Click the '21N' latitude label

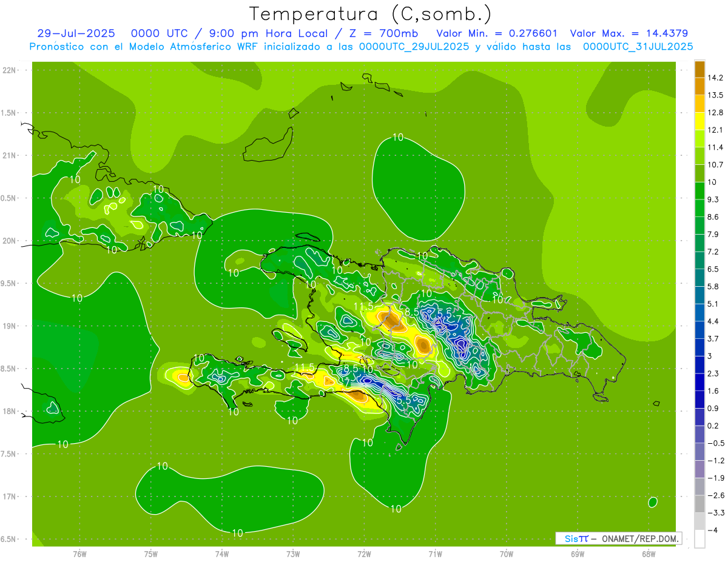click(x=9, y=155)
